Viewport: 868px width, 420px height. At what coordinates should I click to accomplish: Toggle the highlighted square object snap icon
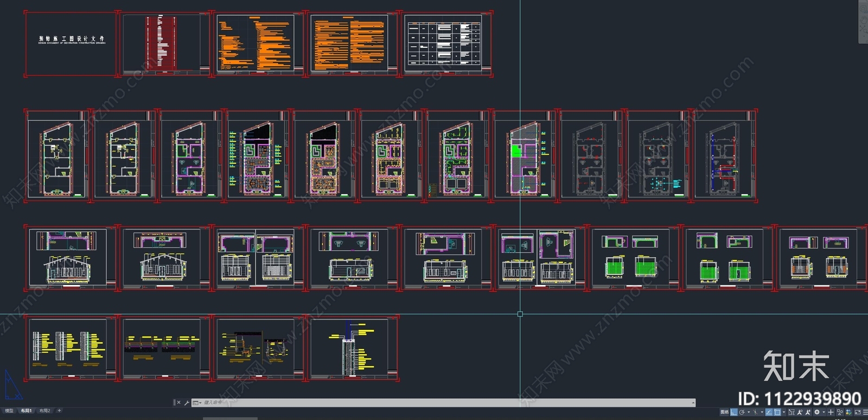(x=777, y=412)
